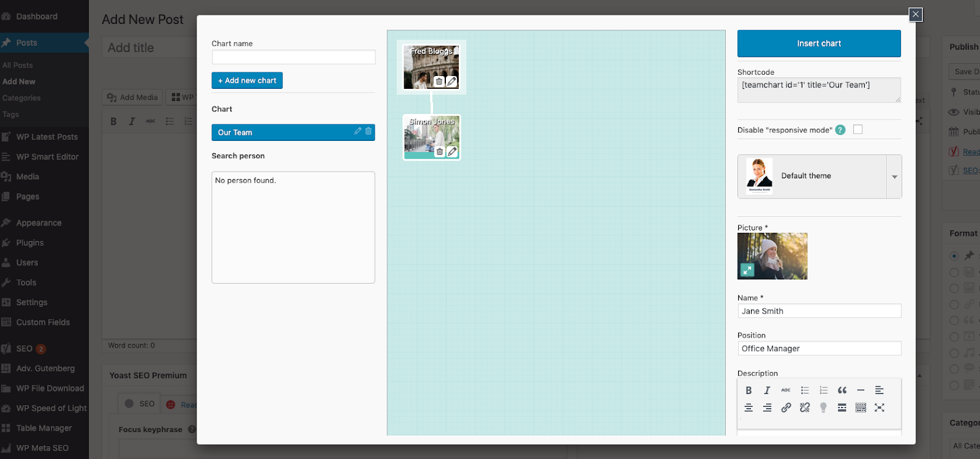Open the Tags submenu link
The width and height of the screenshot is (980, 459).
coord(10,115)
